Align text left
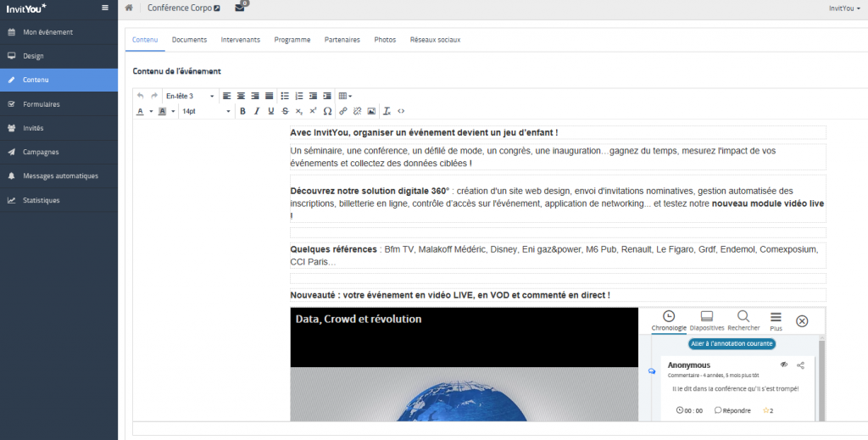This screenshot has width=868, height=440. click(x=226, y=96)
